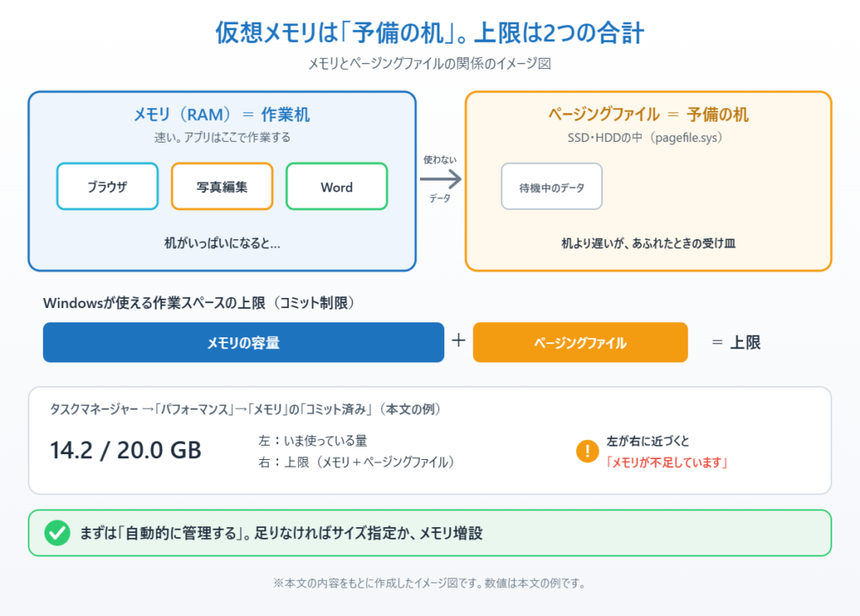Click heading メモリ（RAM）＝ 作業机
The height and width of the screenshot is (616, 860).
click(x=222, y=114)
